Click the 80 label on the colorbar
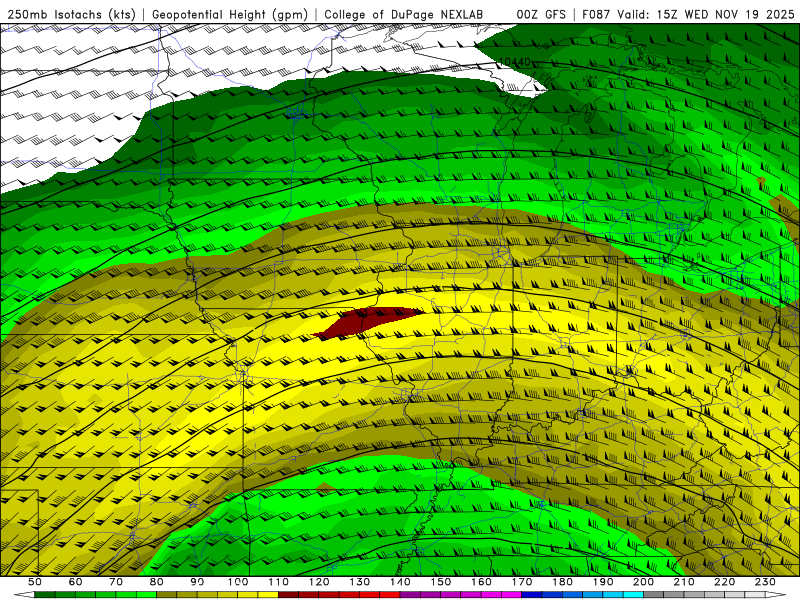This screenshot has width=800, height=600. (157, 582)
